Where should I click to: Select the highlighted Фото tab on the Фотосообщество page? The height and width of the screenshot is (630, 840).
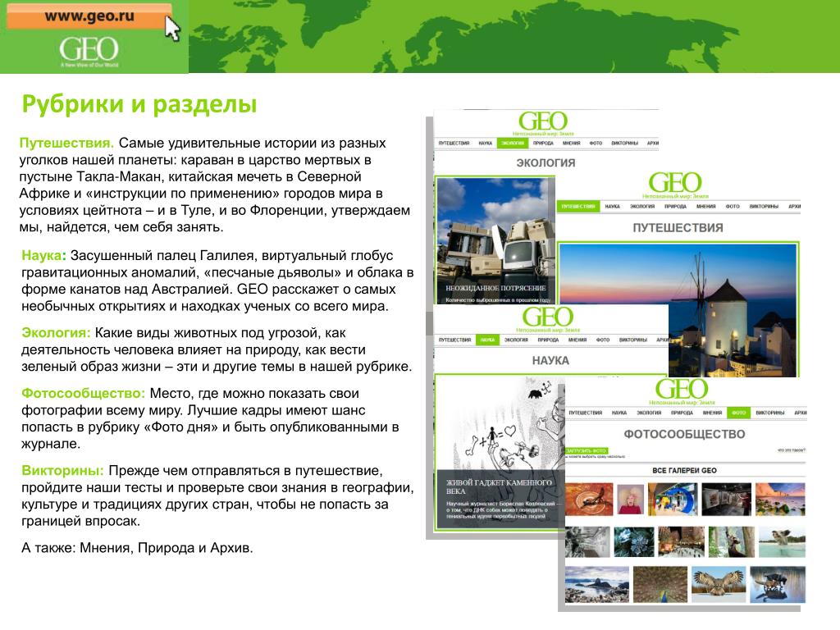coord(739,413)
